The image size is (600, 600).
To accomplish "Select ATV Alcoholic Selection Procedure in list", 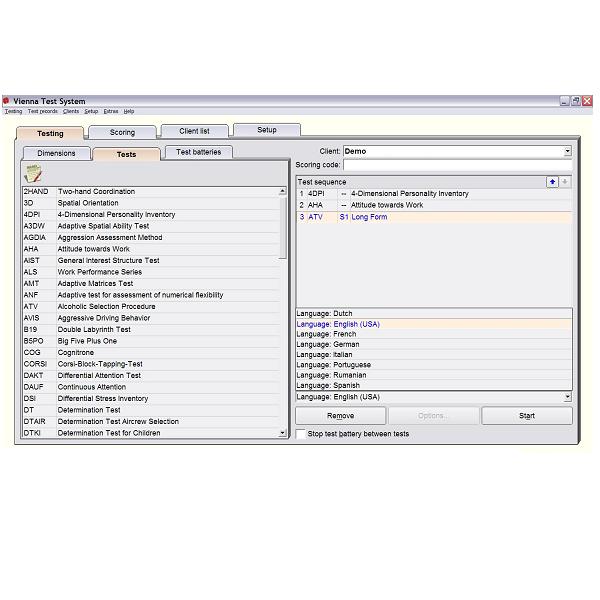I will click(151, 307).
